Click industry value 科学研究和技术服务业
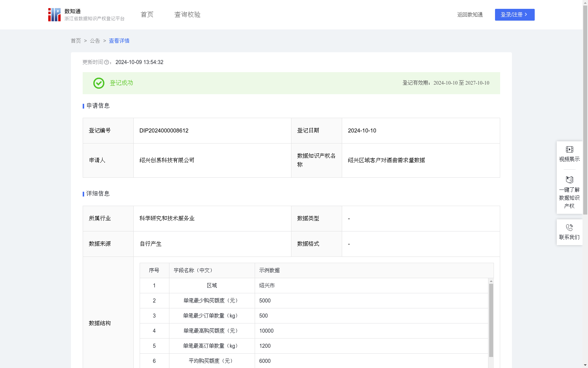 point(167,219)
